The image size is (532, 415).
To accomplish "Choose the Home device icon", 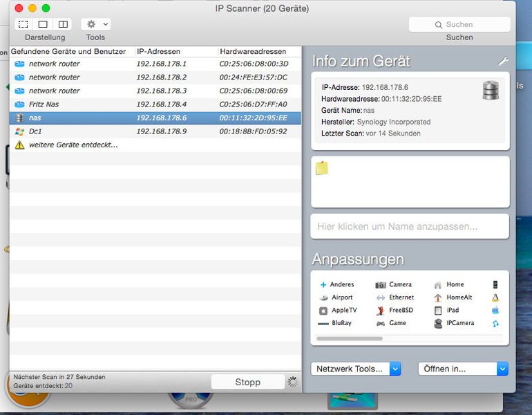I will coord(438,284).
